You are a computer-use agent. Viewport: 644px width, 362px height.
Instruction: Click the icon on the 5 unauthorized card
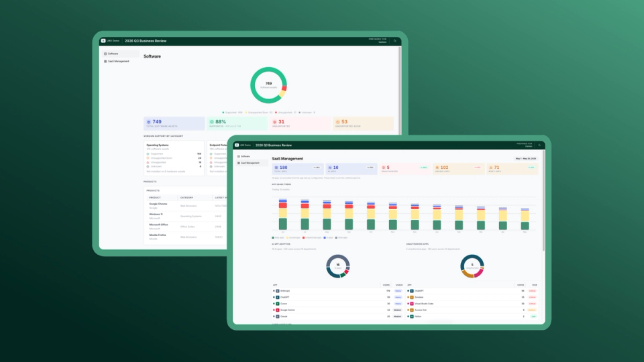click(384, 168)
